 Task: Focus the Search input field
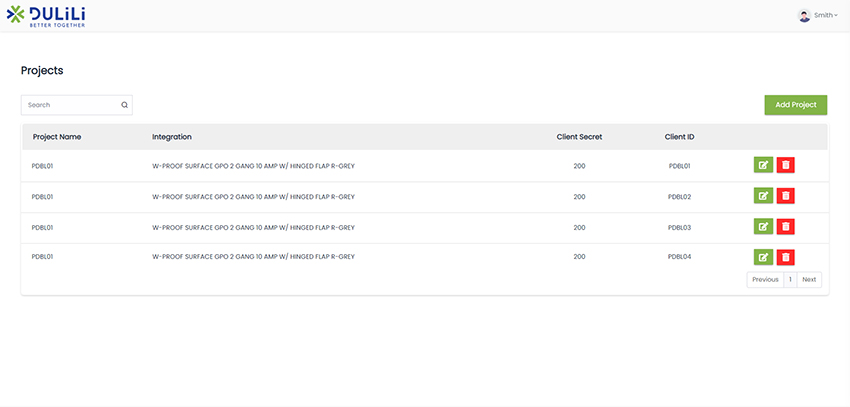(x=70, y=105)
